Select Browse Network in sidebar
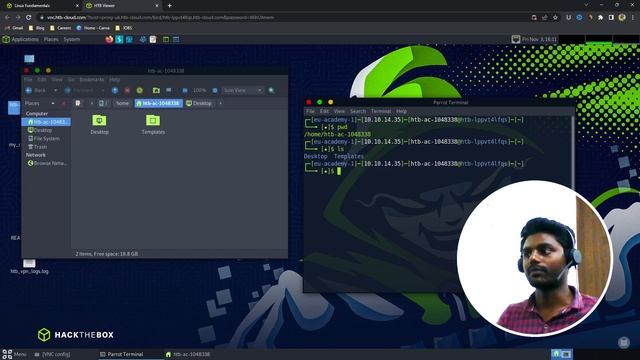640x360 pixels. tap(47, 163)
